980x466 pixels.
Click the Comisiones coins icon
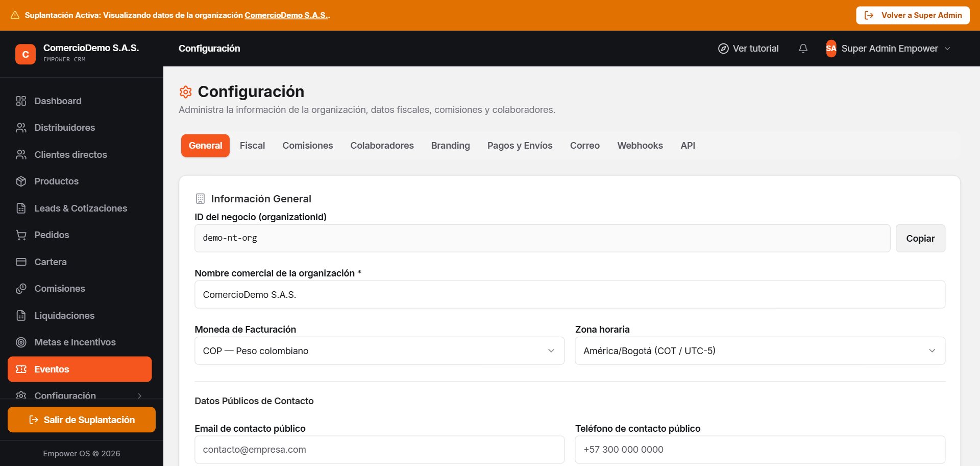click(21, 289)
